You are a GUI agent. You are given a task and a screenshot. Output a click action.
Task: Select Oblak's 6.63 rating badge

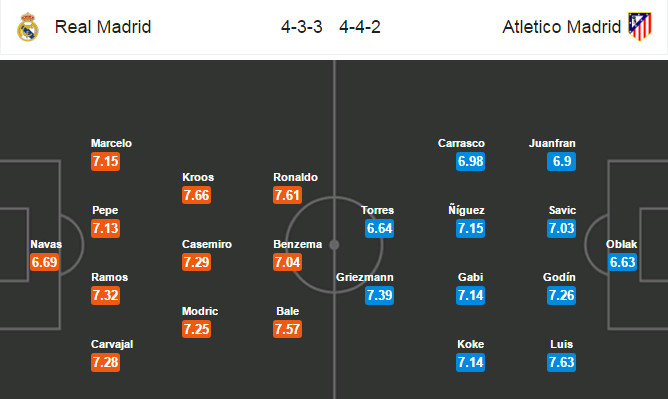click(622, 262)
